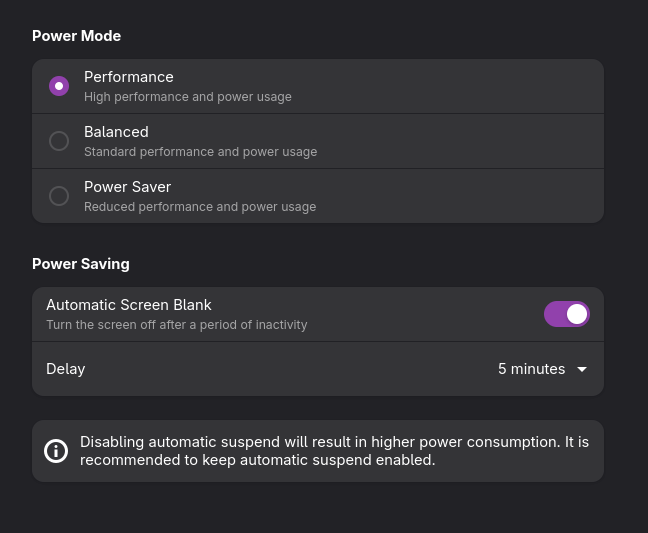Click the 'recommended to keep automatic suspend' line
The width and height of the screenshot is (648, 533).
coord(257,460)
